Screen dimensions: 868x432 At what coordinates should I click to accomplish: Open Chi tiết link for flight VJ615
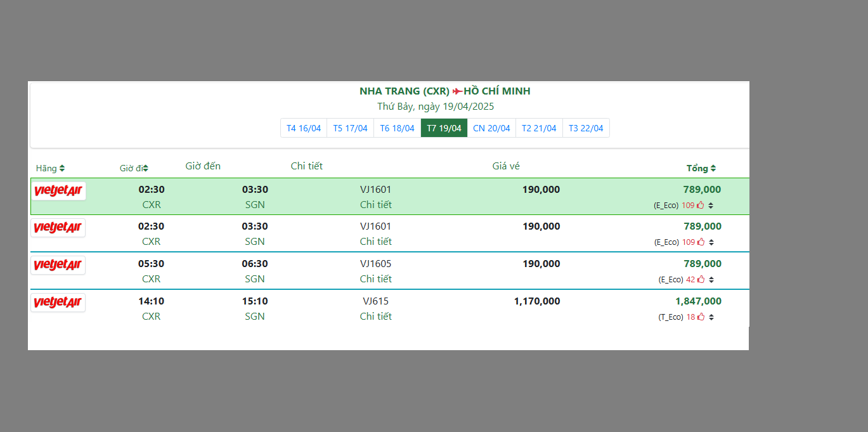(x=376, y=317)
